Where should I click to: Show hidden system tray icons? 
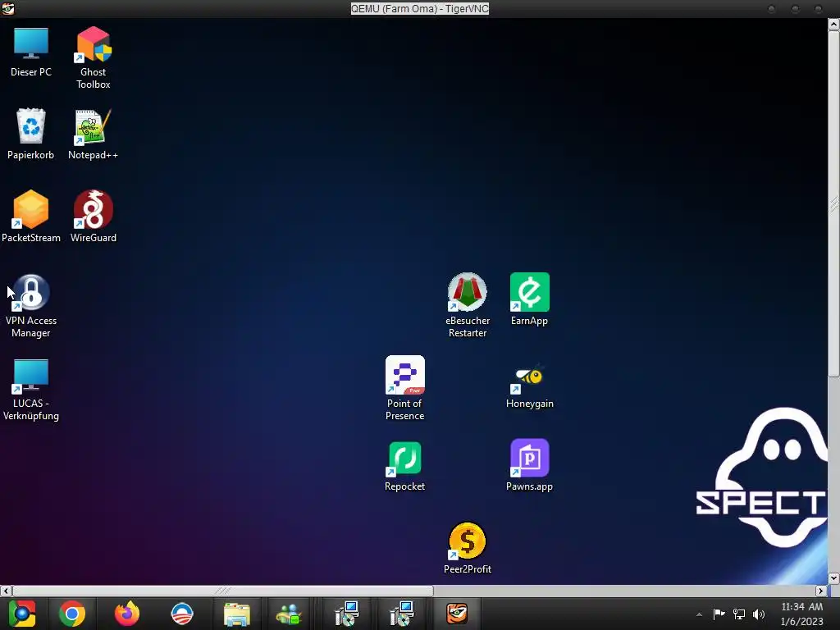point(699,614)
